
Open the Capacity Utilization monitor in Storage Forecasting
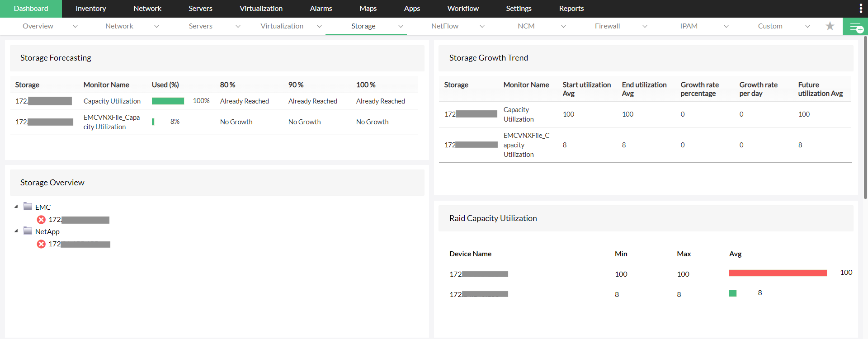(x=112, y=101)
